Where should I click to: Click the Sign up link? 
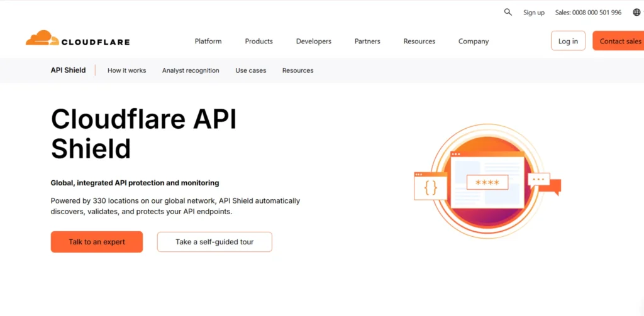pos(534,13)
